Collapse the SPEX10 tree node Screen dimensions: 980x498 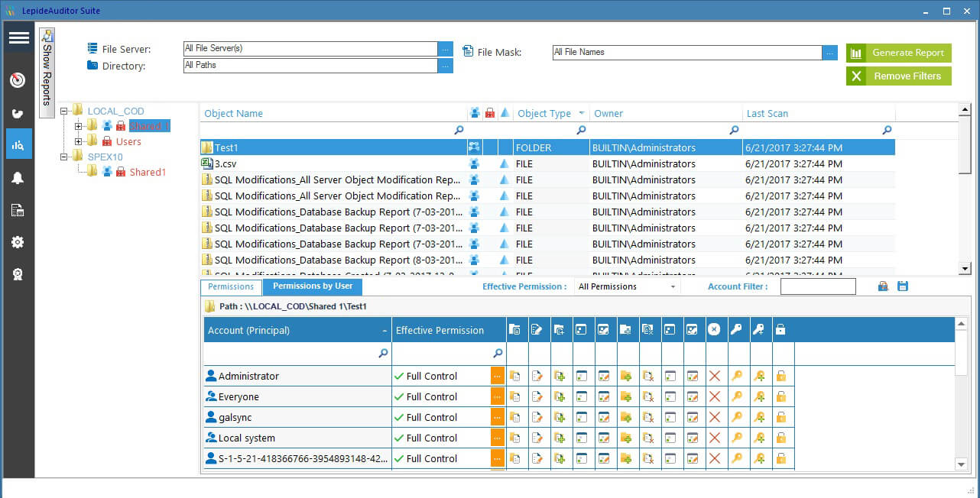tap(64, 157)
